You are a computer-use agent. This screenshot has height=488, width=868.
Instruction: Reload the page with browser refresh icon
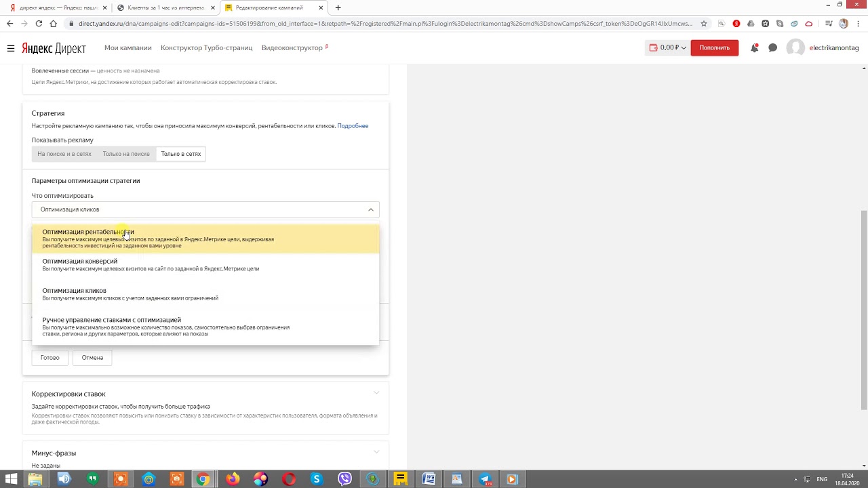click(x=39, y=24)
